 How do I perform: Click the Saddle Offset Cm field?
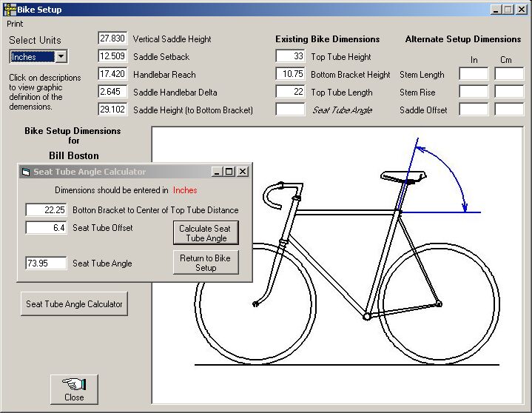tap(509, 110)
